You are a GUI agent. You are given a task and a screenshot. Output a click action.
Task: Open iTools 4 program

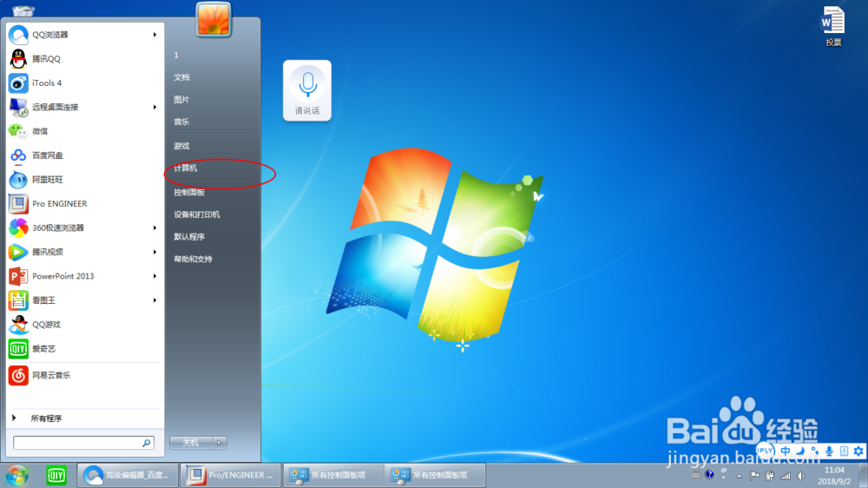[83, 83]
